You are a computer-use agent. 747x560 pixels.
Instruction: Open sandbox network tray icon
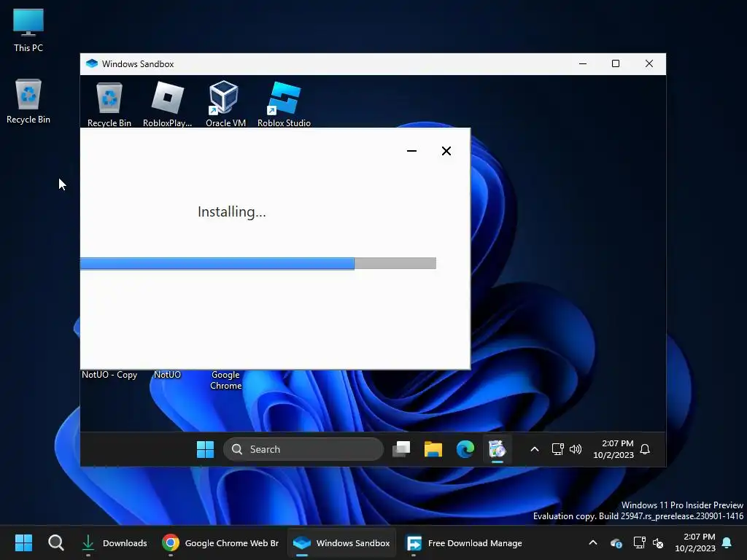(557, 449)
